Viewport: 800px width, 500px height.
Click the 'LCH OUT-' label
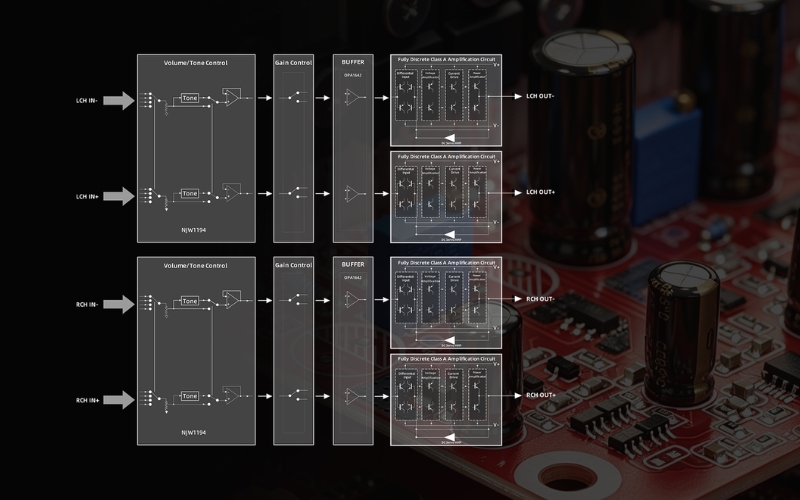[x=540, y=96]
